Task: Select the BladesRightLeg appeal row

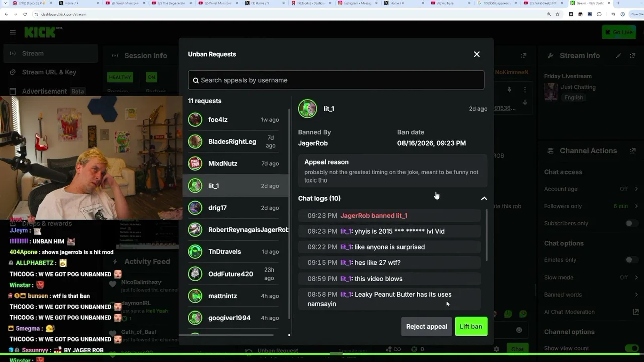Action: tap(235, 142)
